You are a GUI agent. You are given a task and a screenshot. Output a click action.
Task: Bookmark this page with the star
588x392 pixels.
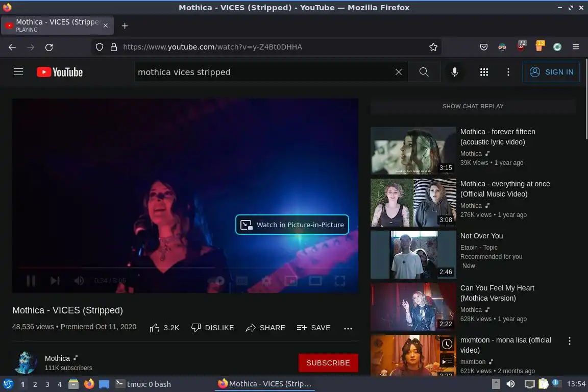(x=433, y=47)
